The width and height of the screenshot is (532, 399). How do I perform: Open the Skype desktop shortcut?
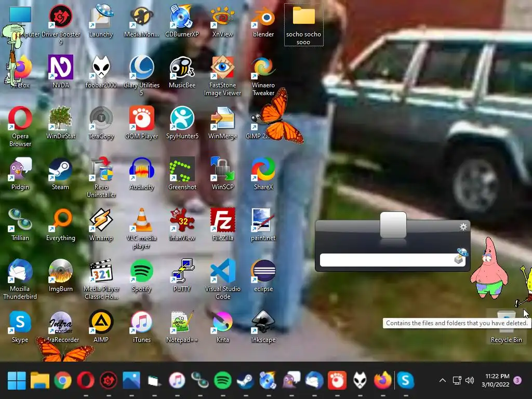[20, 326]
